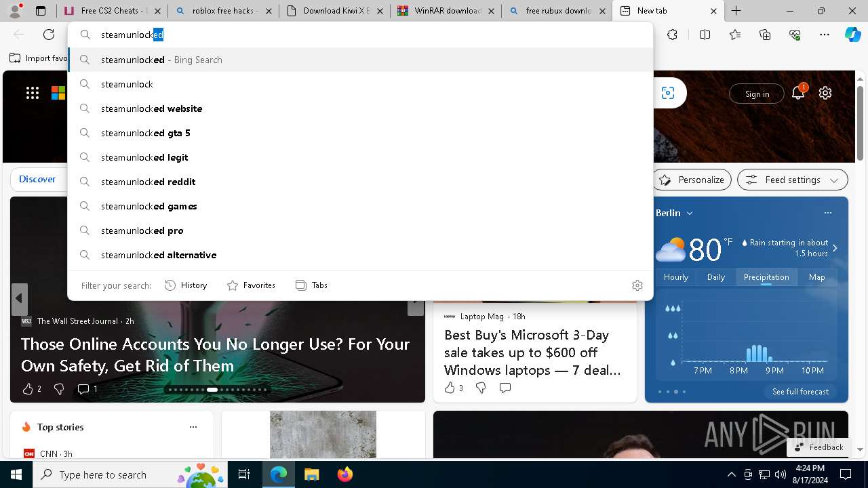Screen dimensions: 868x488
Task: Open the See full forecast link
Action: pyautogui.click(x=800, y=392)
